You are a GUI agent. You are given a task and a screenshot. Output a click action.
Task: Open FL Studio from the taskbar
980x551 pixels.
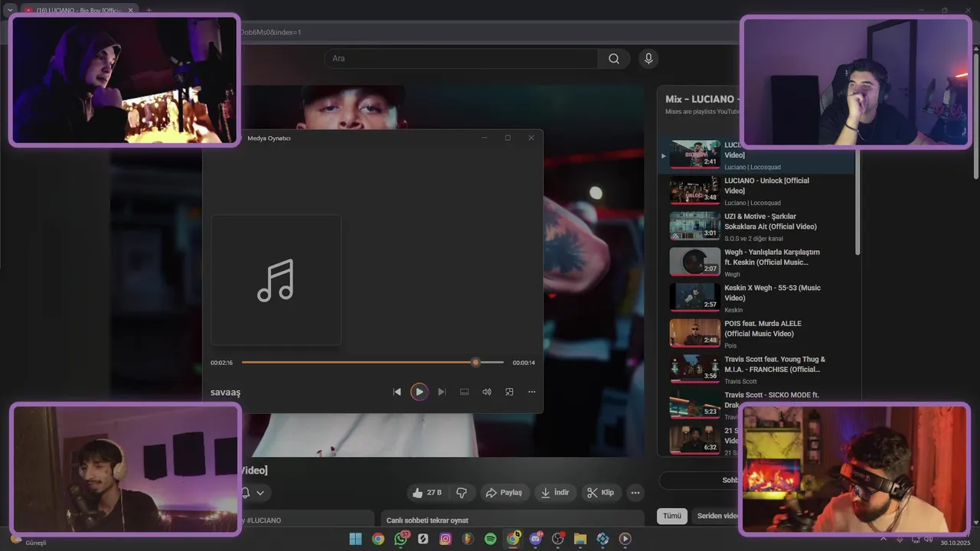tap(468, 539)
